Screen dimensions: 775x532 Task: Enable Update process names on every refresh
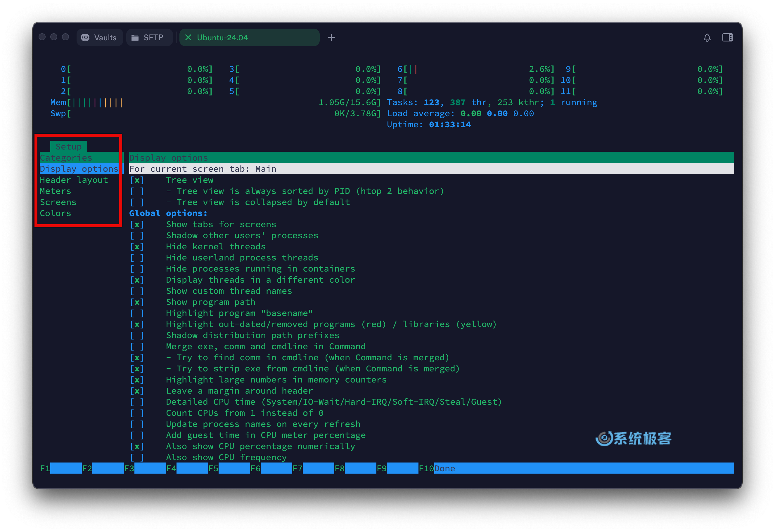coord(137,424)
